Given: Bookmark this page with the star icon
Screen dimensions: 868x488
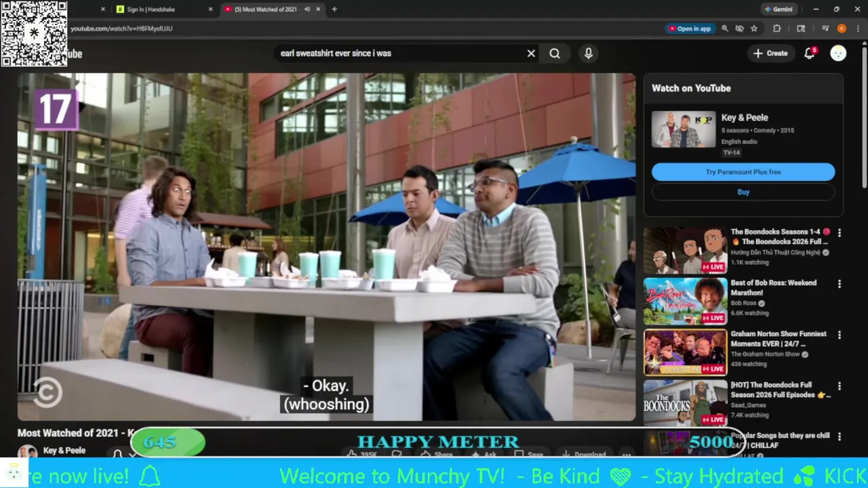Looking at the screenshot, I should coord(754,28).
